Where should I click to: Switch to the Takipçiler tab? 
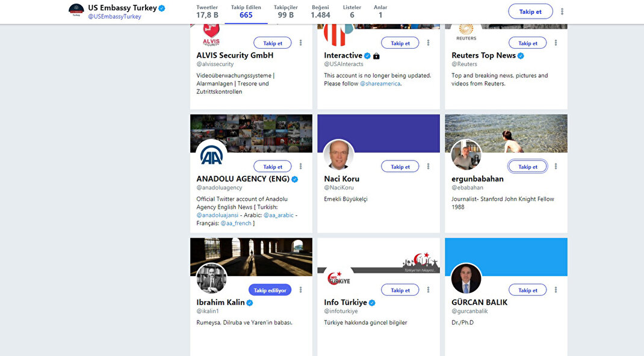point(285,11)
